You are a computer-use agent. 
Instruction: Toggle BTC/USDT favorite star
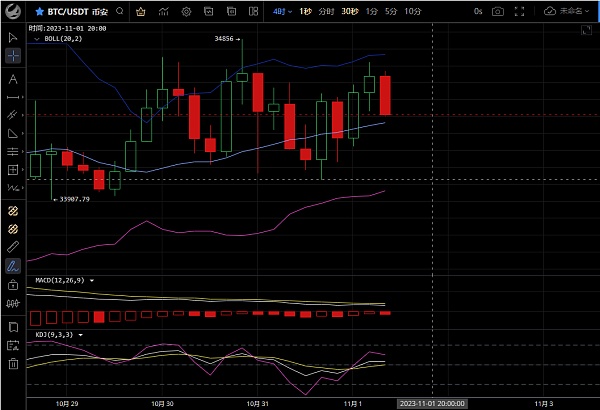39,11
